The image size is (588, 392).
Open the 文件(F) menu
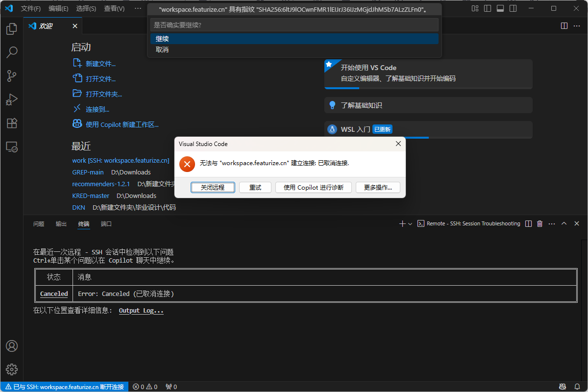pos(31,8)
